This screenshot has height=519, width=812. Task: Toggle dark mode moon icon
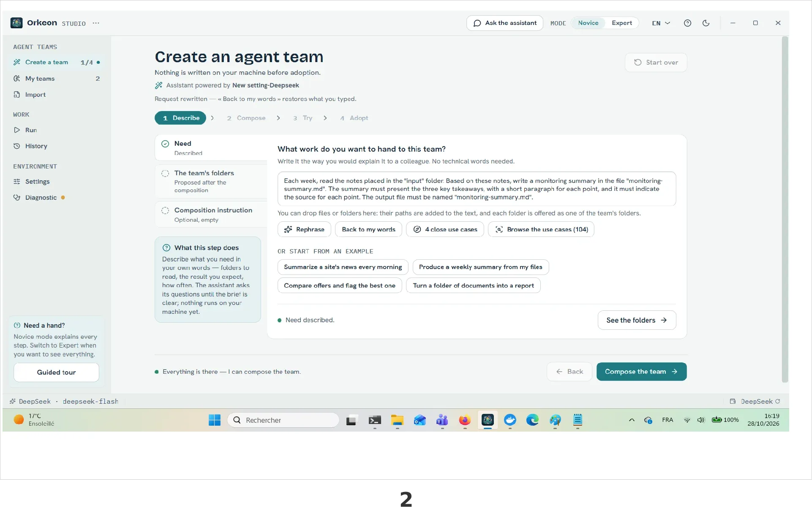[x=706, y=23]
